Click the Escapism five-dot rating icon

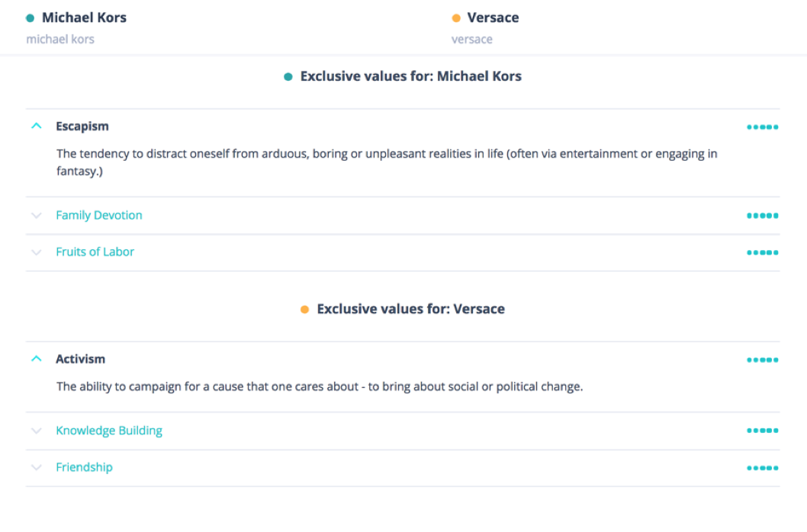[762, 127]
